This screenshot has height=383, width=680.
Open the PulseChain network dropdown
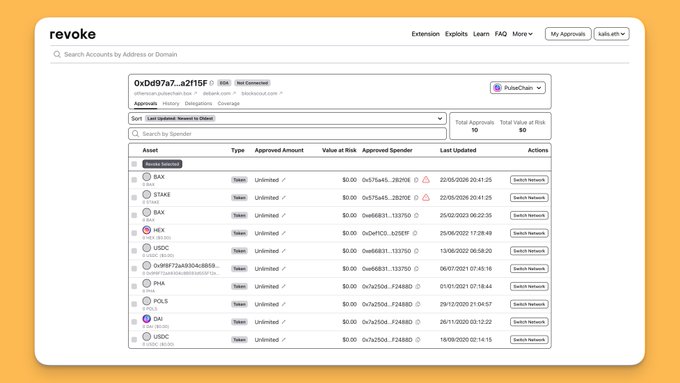(518, 88)
